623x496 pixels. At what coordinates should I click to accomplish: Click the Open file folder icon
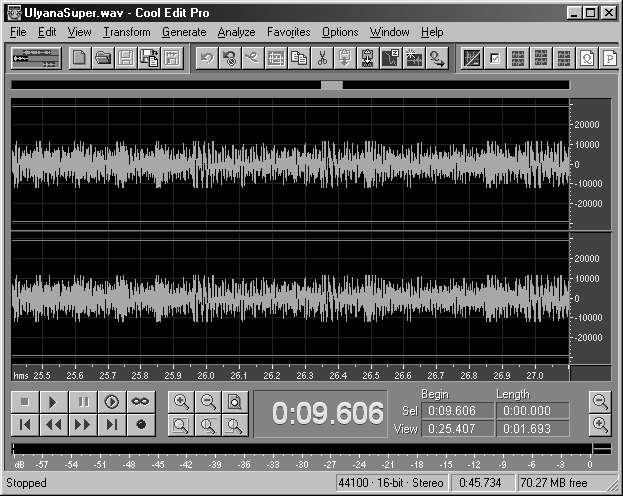pyautogui.click(x=103, y=59)
